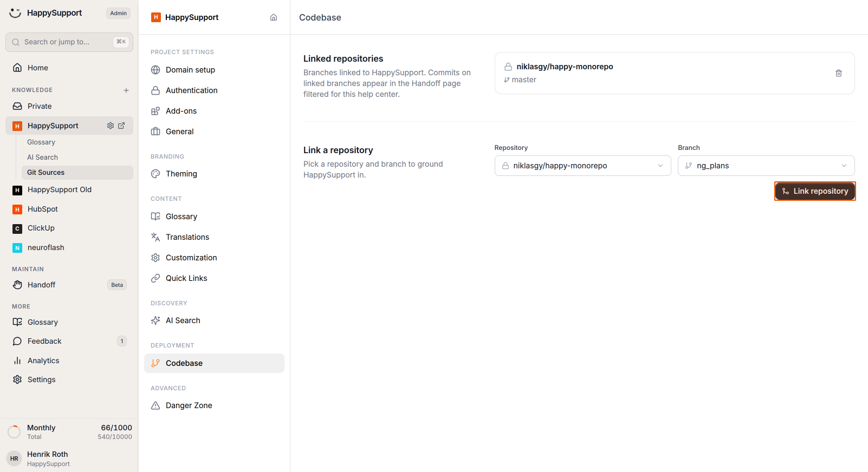Click the Authentication lock icon
The image size is (868, 472).
156,90
